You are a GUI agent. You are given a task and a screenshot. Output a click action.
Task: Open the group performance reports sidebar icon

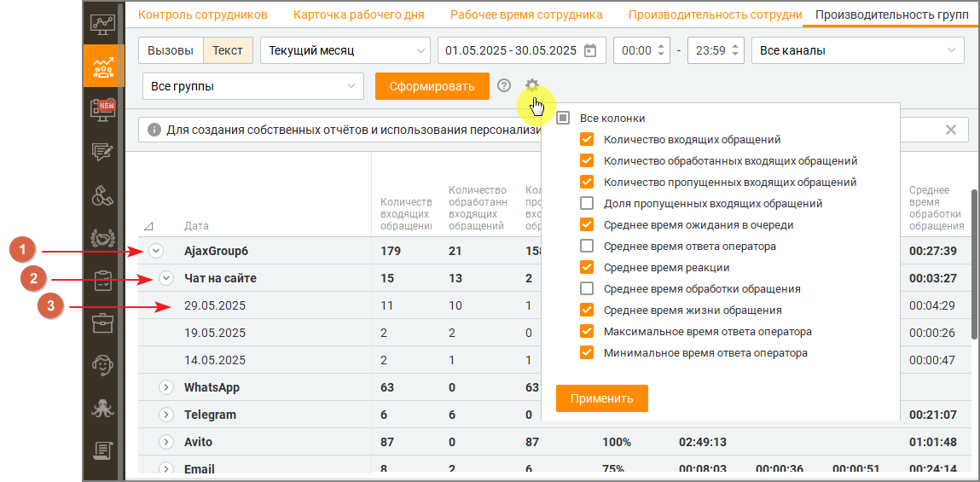103,67
